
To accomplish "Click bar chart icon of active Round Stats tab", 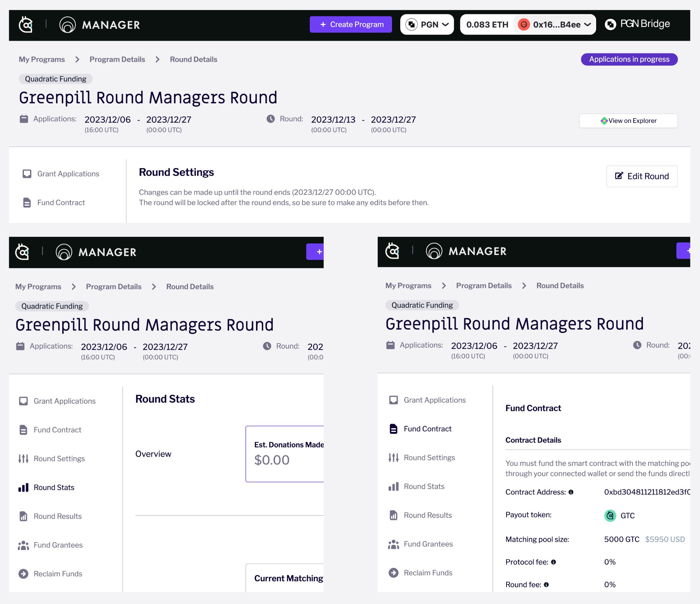I will [23, 487].
